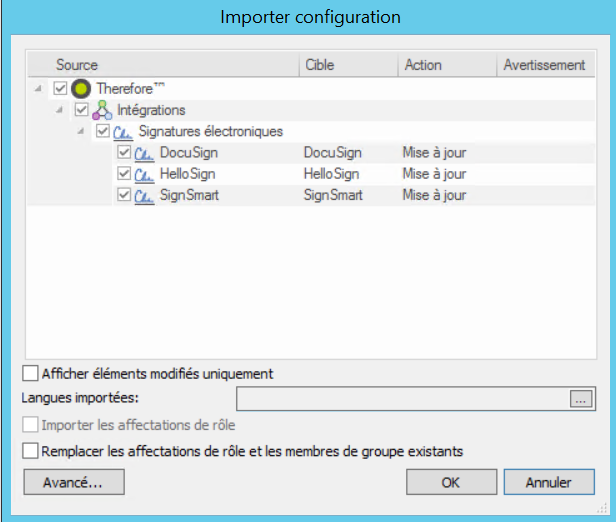This screenshot has height=522, width=616.
Task: Uncheck the Therefore root checkbox
Action: (60, 88)
